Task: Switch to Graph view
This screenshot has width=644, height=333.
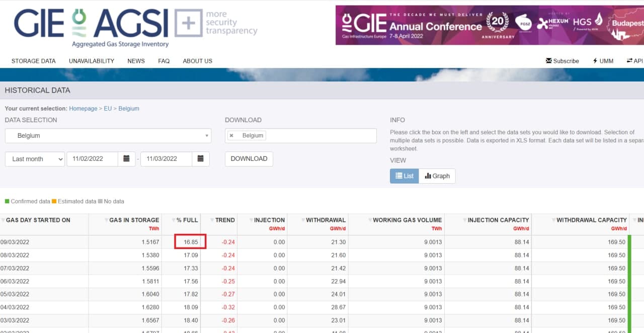Action: (x=437, y=176)
